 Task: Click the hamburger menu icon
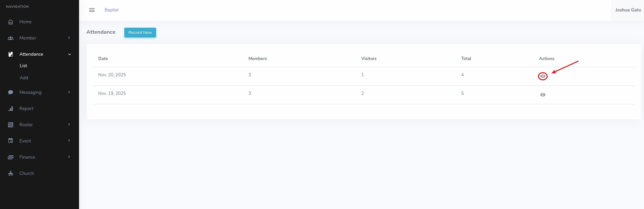92,10
